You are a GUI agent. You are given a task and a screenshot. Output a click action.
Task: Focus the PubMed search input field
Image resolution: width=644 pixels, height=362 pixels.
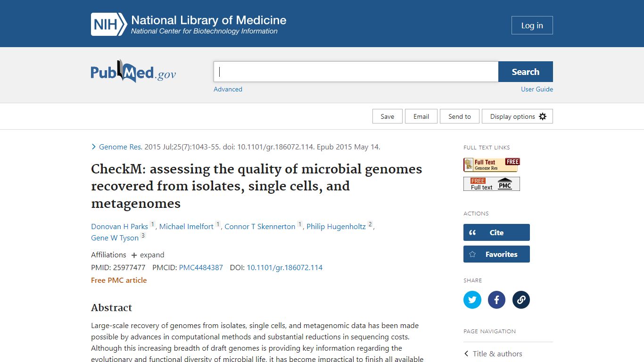click(x=356, y=72)
